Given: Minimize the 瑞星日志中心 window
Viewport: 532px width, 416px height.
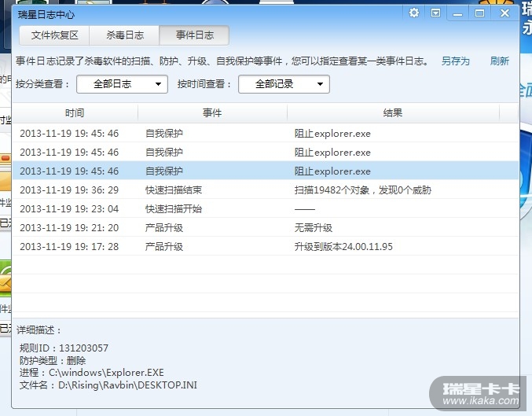Looking at the screenshot, I should point(457,13).
